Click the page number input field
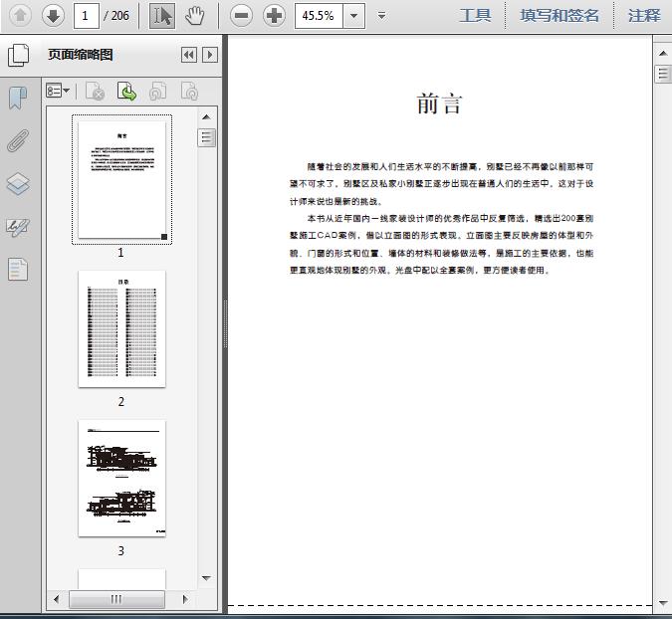 (86, 16)
